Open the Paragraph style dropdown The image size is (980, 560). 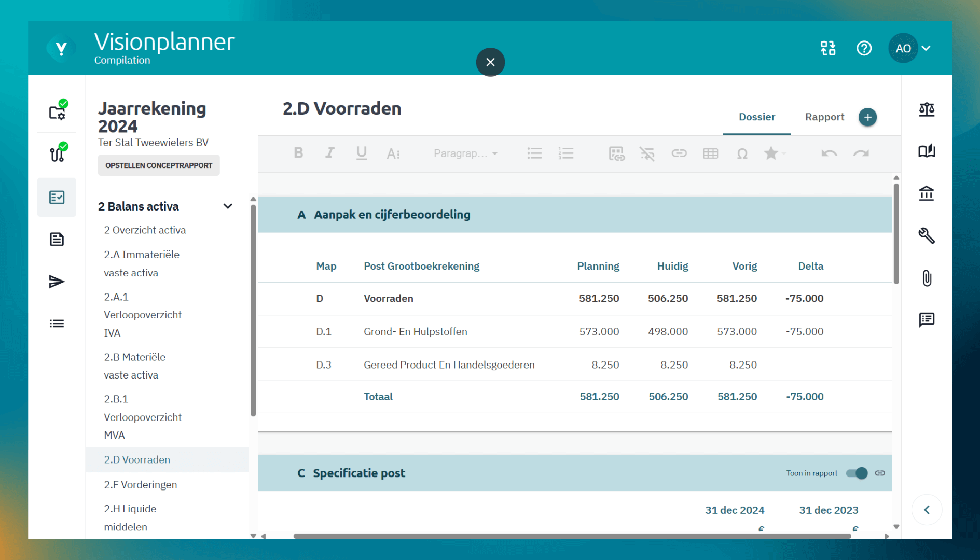(x=465, y=153)
